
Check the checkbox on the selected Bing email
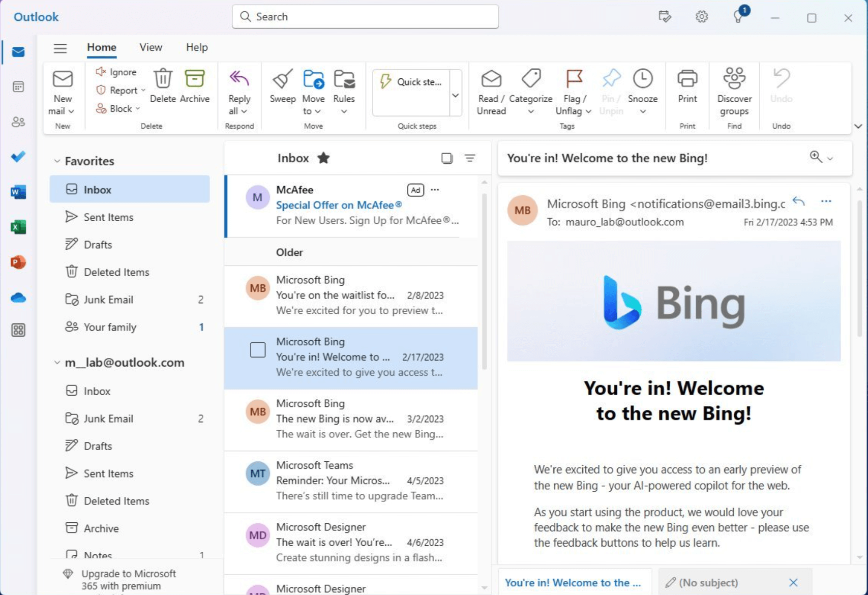258,350
